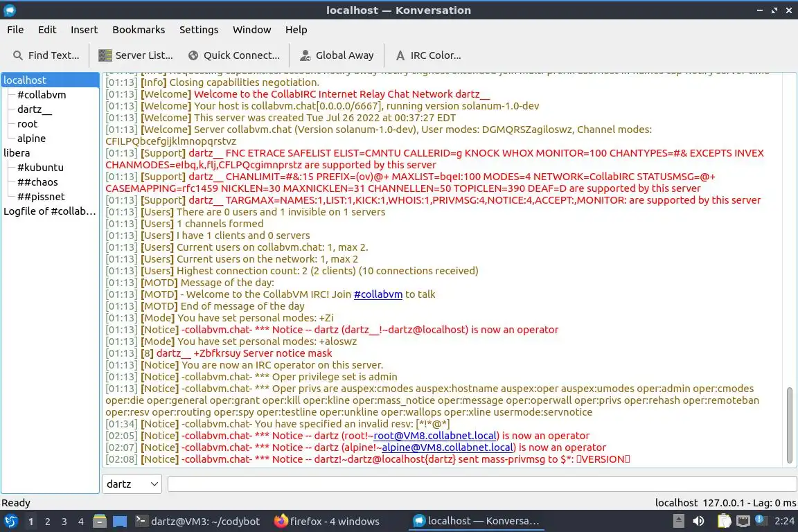Screen dimensions: 798x532
Task: Open volume control in tray
Action: [699, 521]
